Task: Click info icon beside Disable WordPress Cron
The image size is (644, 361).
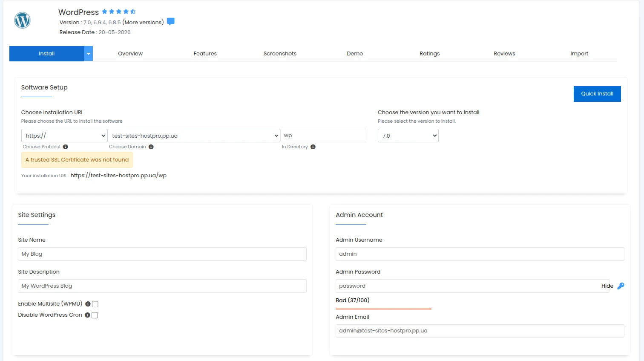Action: point(87,315)
